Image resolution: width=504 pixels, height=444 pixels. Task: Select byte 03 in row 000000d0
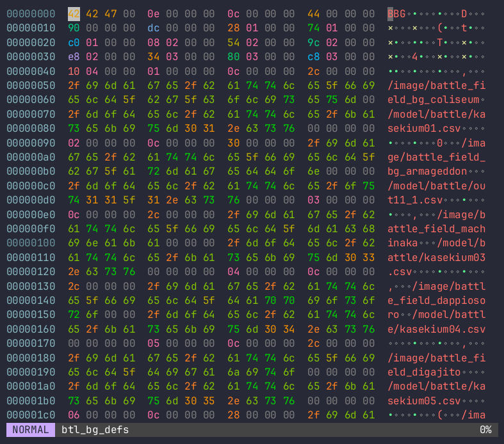tap(313, 200)
